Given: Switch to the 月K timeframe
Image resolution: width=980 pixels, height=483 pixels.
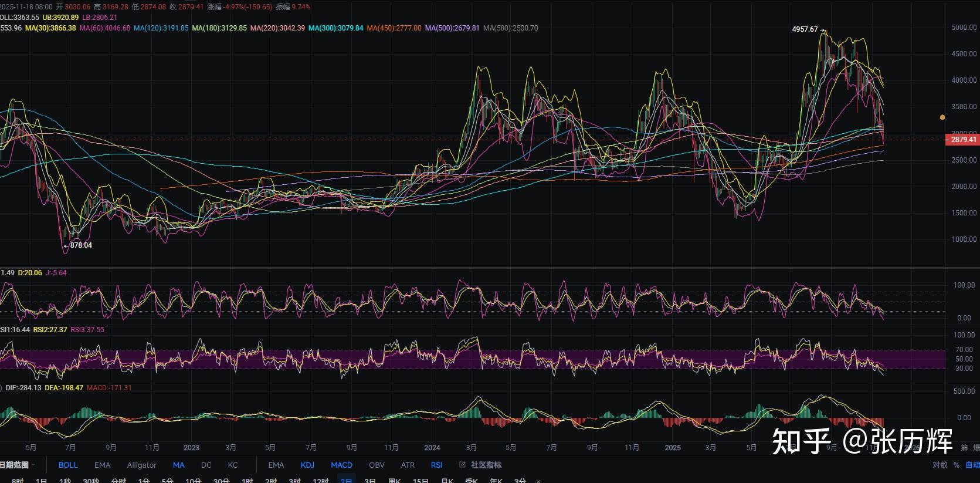Looking at the screenshot, I should pyautogui.click(x=447, y=481).
